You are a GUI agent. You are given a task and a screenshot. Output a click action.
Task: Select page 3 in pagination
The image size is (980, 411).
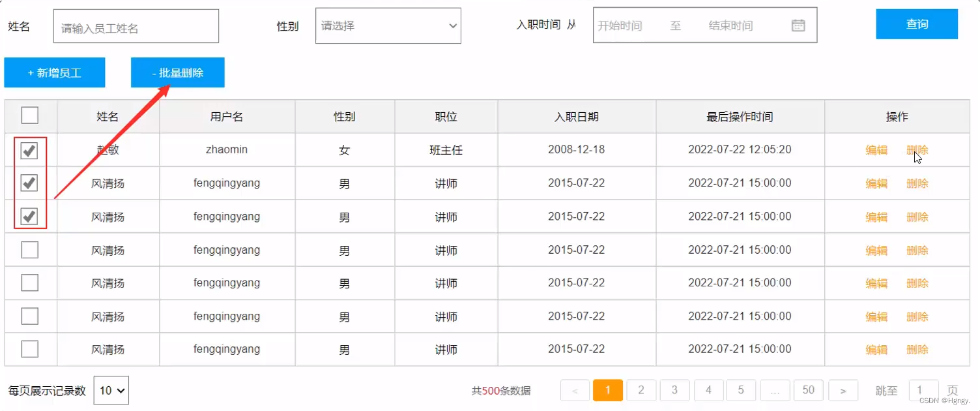674,390
